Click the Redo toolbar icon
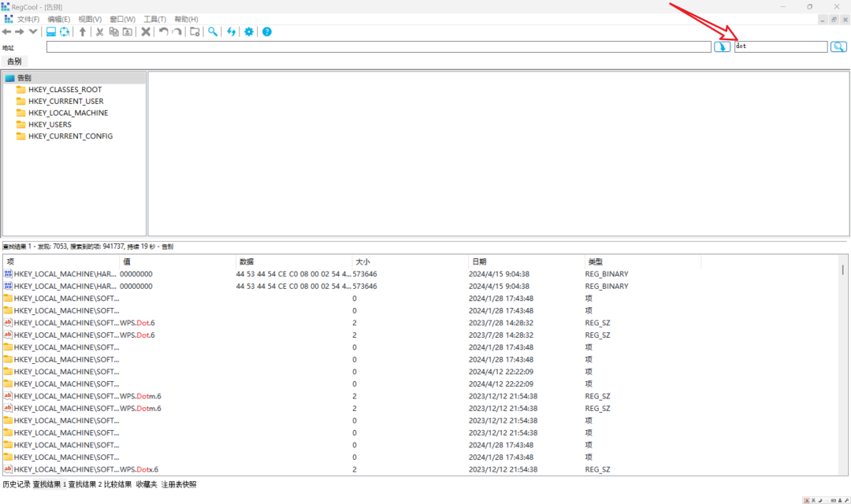This screenshot has height=504, width=851. (x=177, y=32)
